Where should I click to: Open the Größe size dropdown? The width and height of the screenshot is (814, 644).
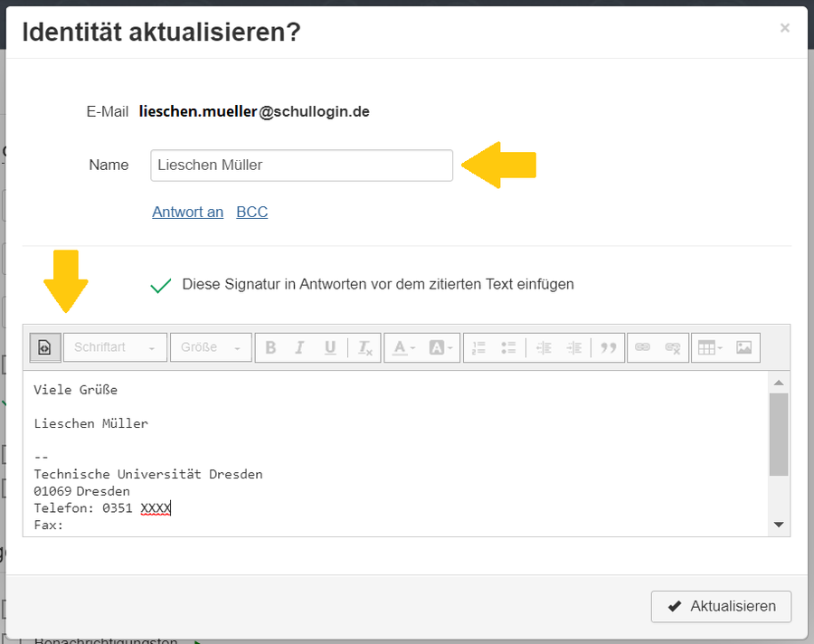pos(211,347)
